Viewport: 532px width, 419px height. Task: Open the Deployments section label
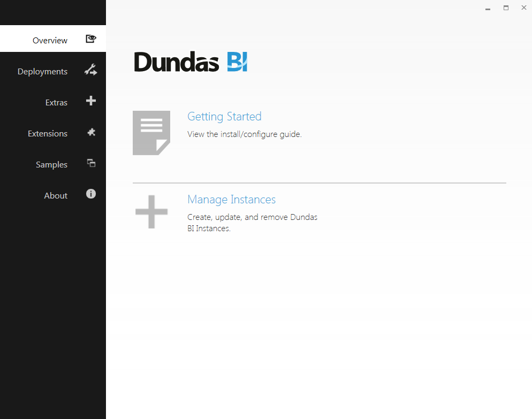pyautogui.click(x=42, y=72)
